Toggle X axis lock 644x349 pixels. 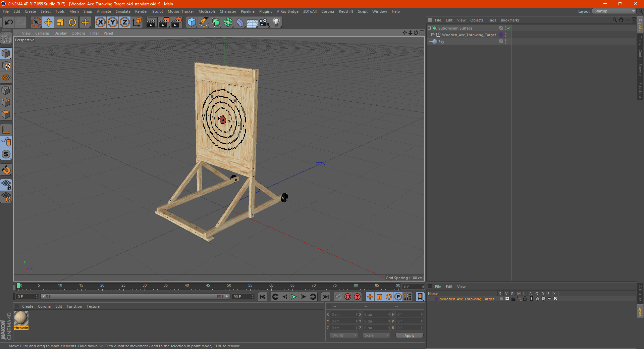(100, 22)
